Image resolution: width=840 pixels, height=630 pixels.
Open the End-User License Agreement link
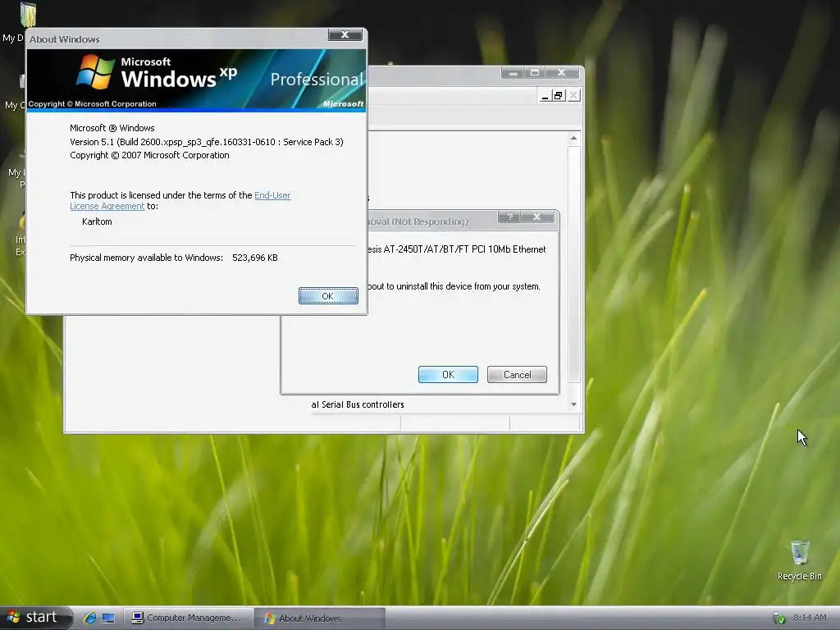point(180,200)
